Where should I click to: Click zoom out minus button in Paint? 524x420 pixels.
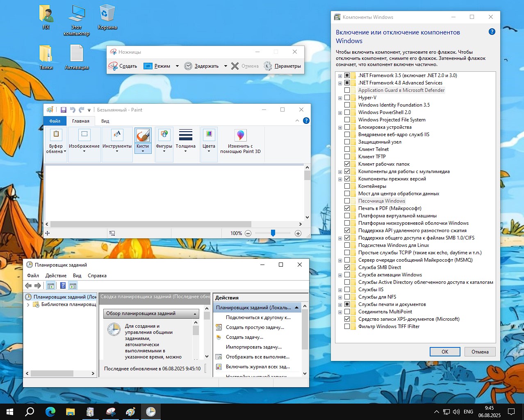pyautogui.click(x=248, y=233)
